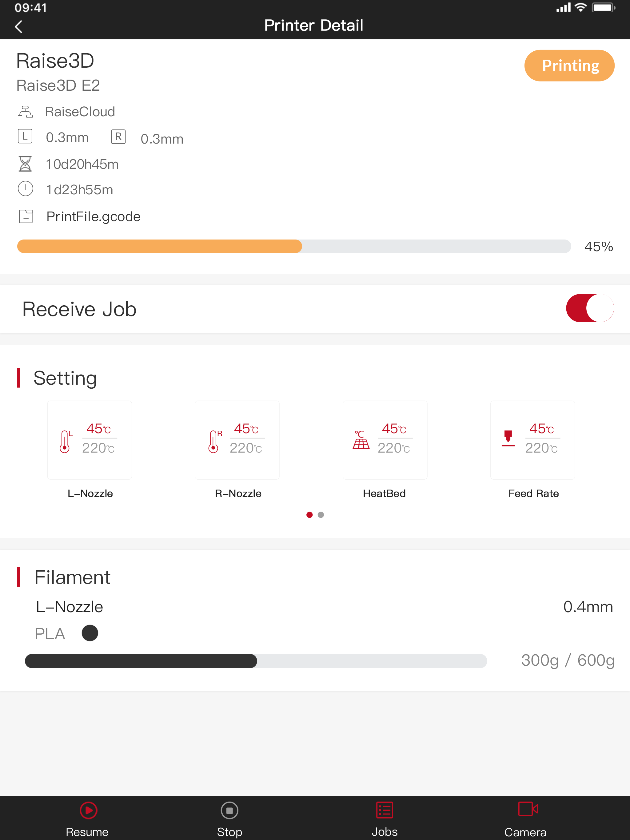Open the HeatBed temperature setting
630x840 pixels.
(385, 440)
